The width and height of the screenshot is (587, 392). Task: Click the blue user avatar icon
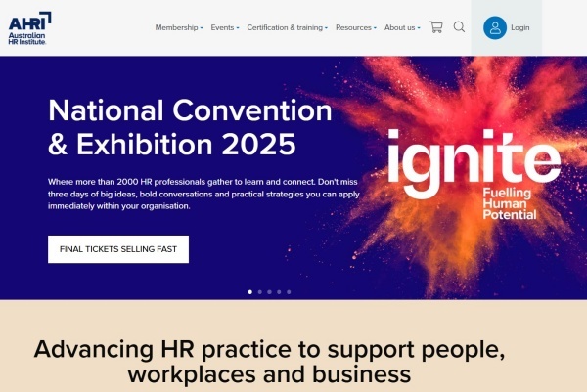click(494, 27)
